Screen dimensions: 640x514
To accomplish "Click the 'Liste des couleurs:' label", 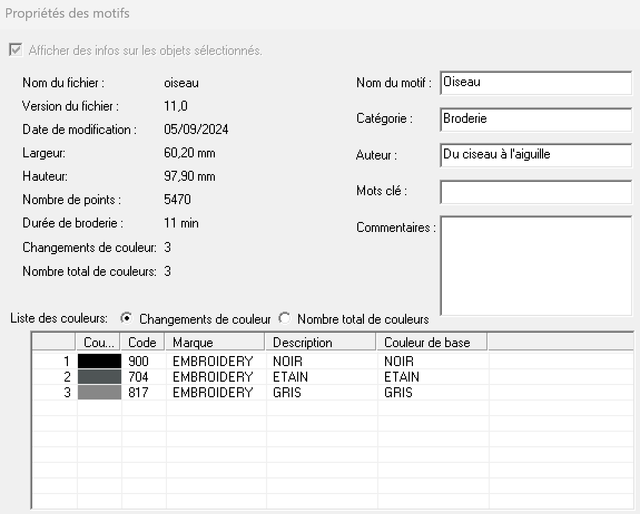I will (x=59, y=318).
